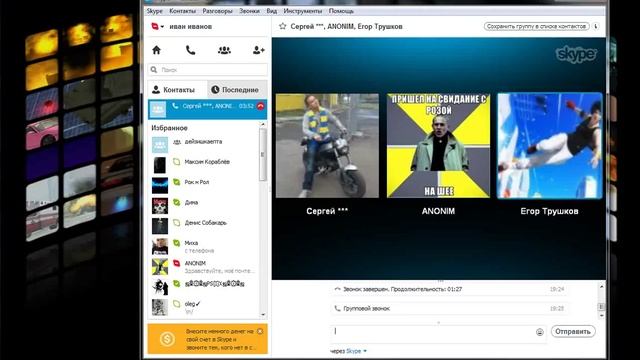Open the Вид menu
Viewport: 640px width, 360px height.
272,11
